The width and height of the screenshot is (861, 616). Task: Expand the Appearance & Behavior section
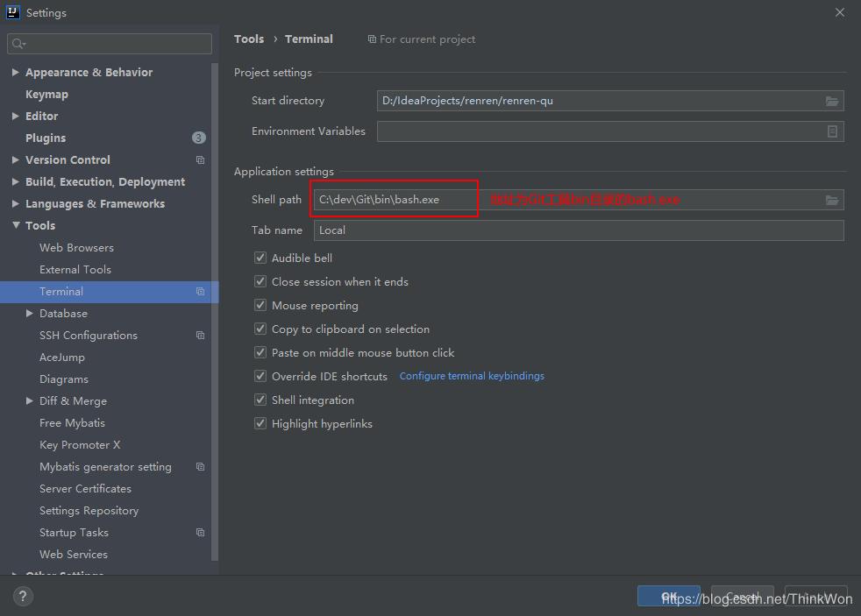16,73
